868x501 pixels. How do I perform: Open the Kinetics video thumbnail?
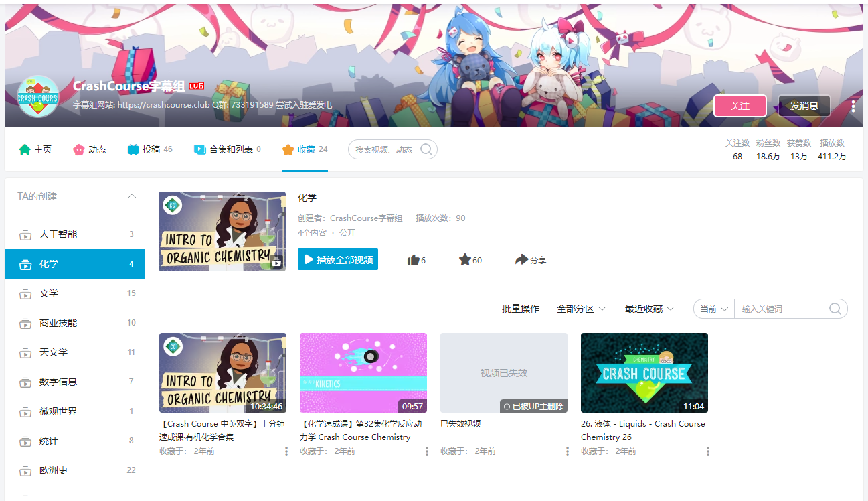[363, 373]
